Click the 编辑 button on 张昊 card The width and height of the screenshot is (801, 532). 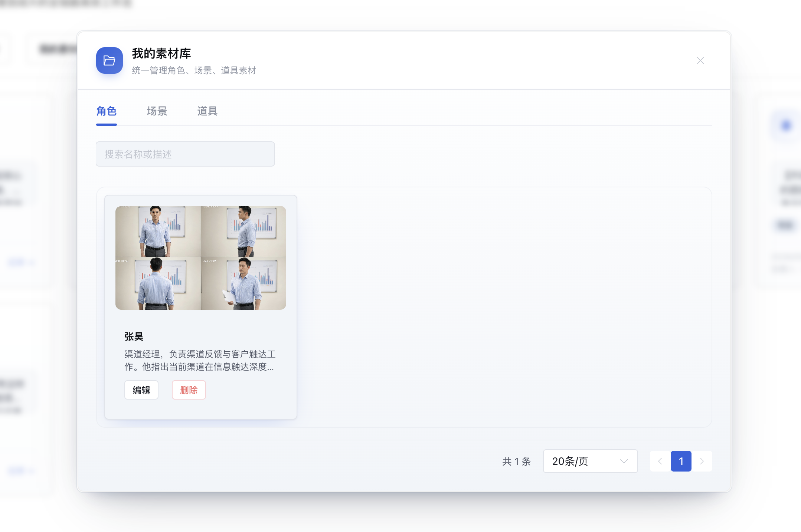[141, 390]
